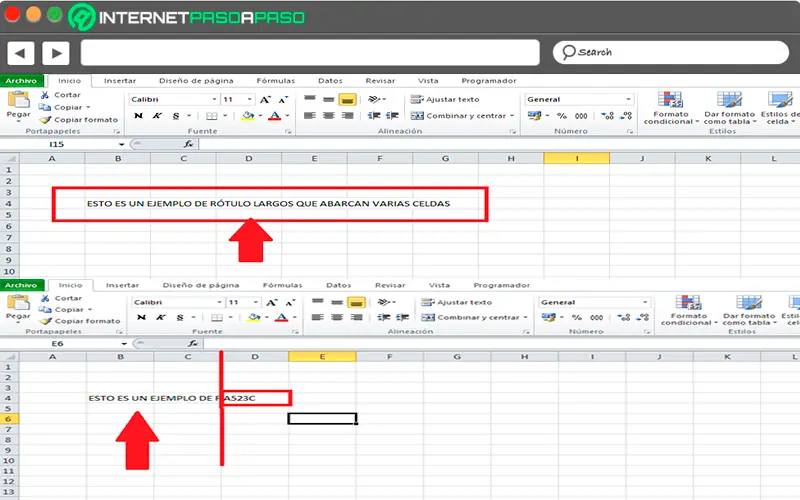Toggle the highlighted bottom align in the lower ribbon
The height and width of the screenshot is (500, 800).
click(356, 303)
